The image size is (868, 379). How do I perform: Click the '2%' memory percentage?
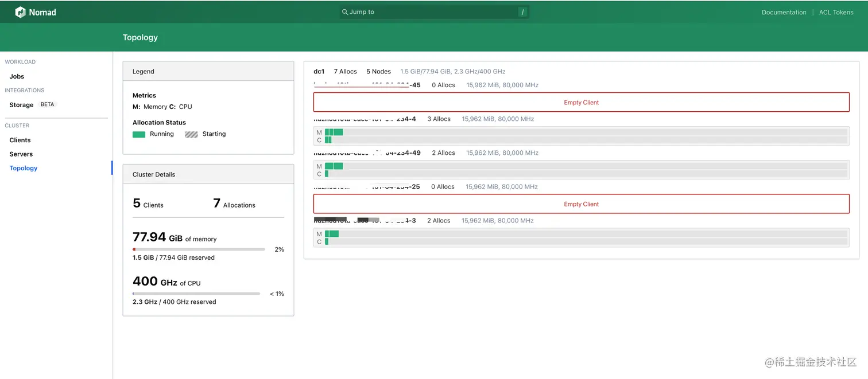click(280, 249)
